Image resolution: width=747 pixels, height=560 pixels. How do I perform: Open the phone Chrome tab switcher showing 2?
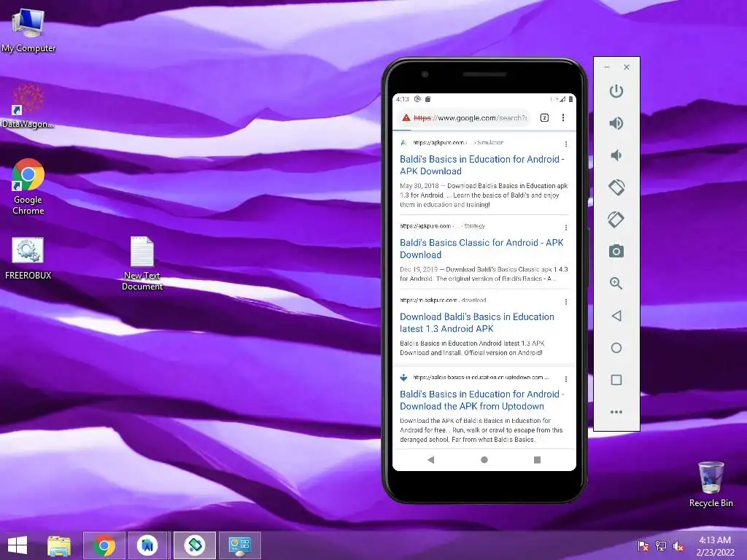[x=544, y=117]
